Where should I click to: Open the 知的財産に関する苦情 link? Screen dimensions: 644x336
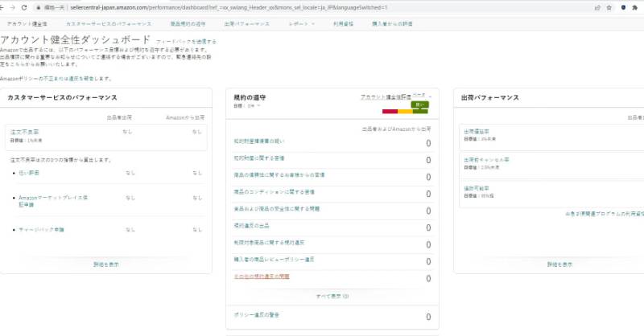tap(259, 158)
